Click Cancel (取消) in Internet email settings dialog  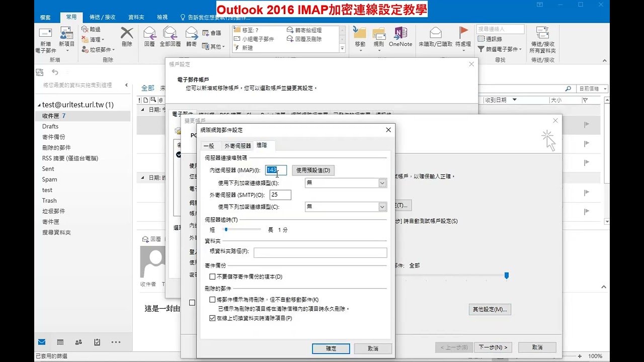(x=373, y=348)
